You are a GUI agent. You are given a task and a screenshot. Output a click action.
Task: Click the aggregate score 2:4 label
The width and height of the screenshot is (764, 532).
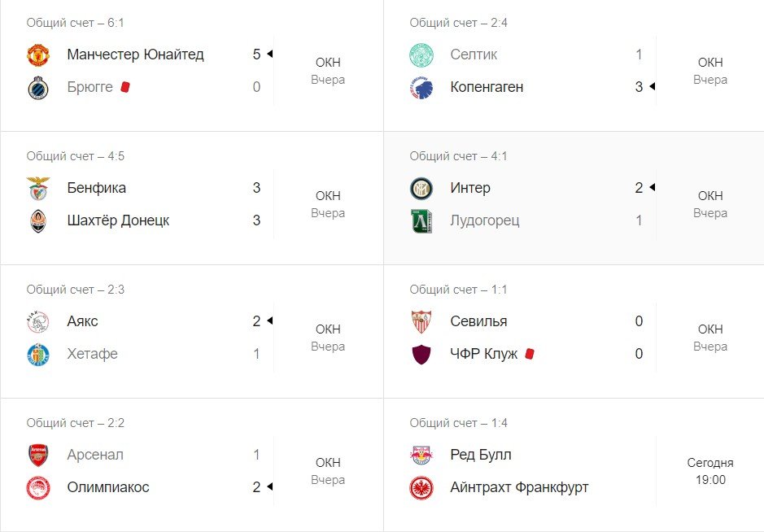click(459, 23)
